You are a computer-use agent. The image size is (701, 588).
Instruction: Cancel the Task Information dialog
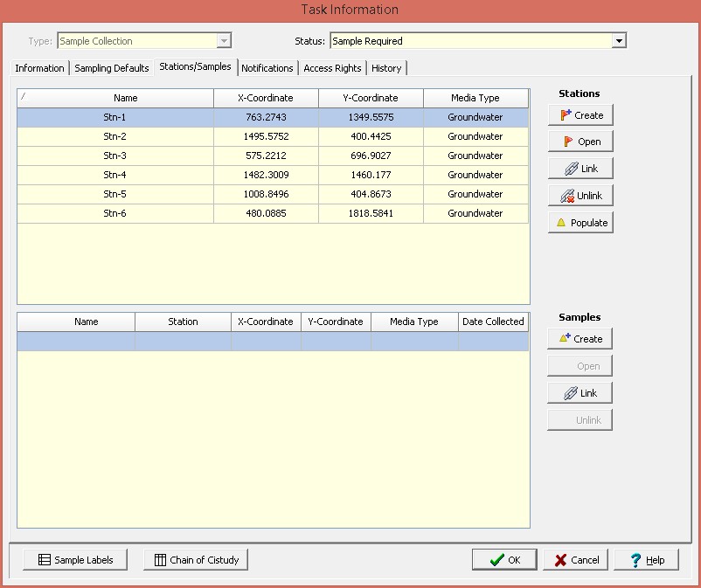(x=575, y=560)
